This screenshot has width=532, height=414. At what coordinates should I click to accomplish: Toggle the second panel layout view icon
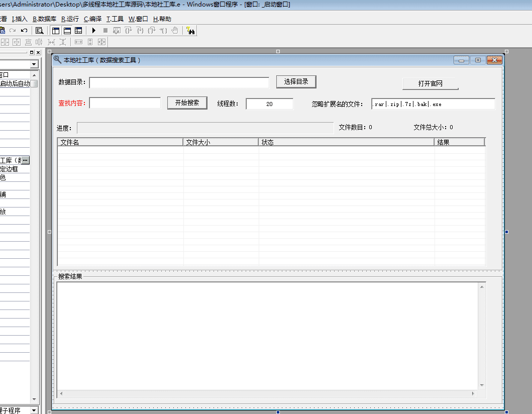pos(67,31)
